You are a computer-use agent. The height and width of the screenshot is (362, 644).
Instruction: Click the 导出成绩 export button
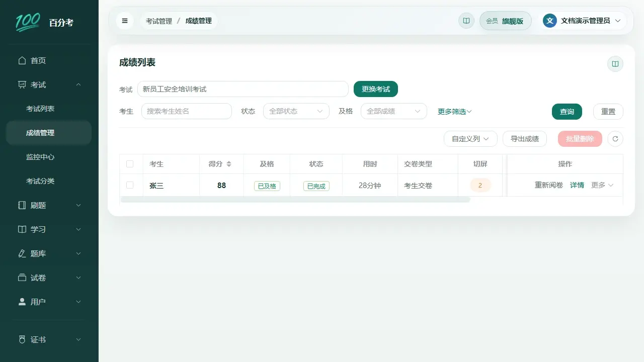525,139
